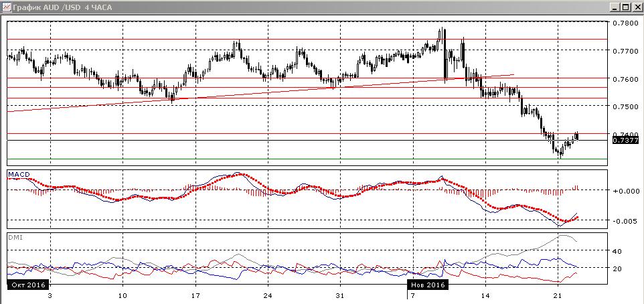Select the MACD indicator label

(x=19, y=175)
